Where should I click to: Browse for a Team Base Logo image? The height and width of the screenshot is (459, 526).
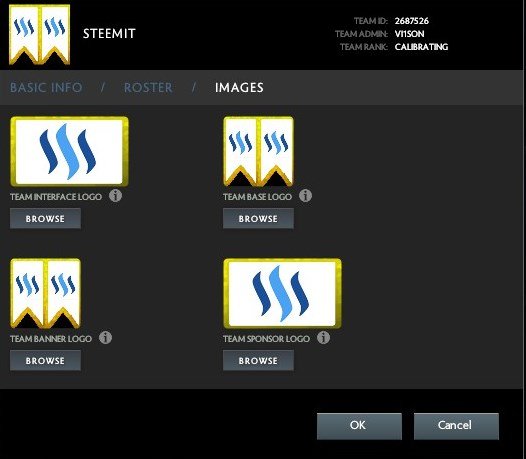(258, 218)
